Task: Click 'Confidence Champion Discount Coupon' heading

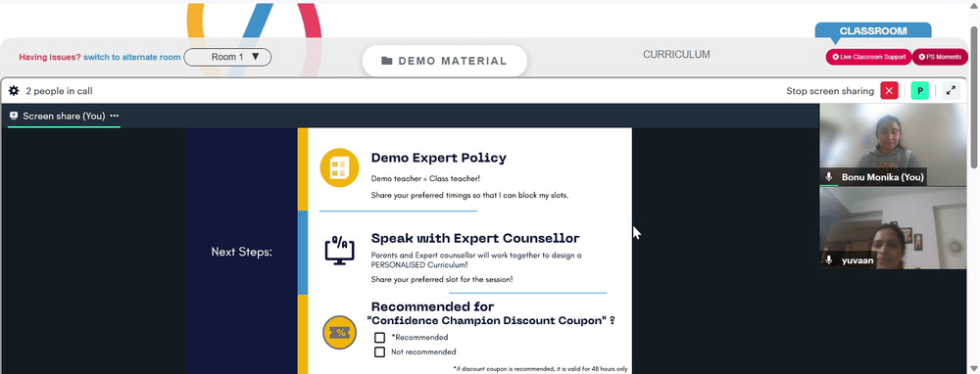Action: (x=491, y=321)
